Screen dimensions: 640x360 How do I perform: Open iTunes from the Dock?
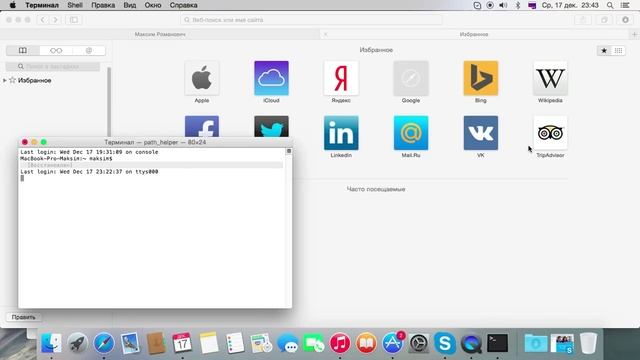coord(340,343)
